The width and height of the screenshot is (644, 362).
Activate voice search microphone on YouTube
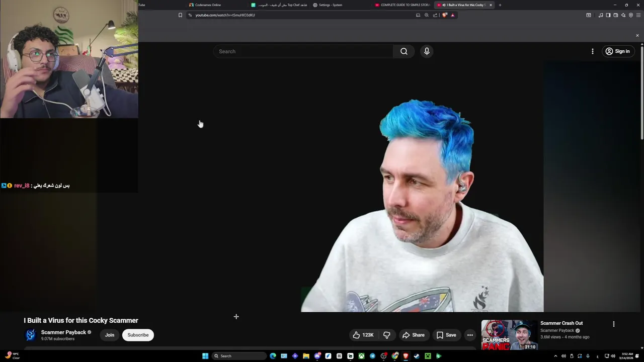[x=427, y=51]
